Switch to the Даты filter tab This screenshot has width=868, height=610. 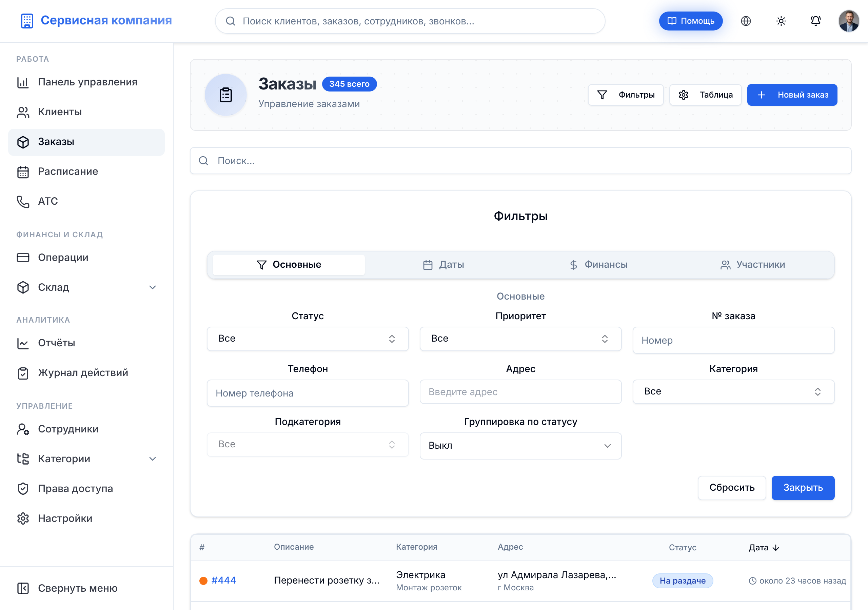[443, 265]
